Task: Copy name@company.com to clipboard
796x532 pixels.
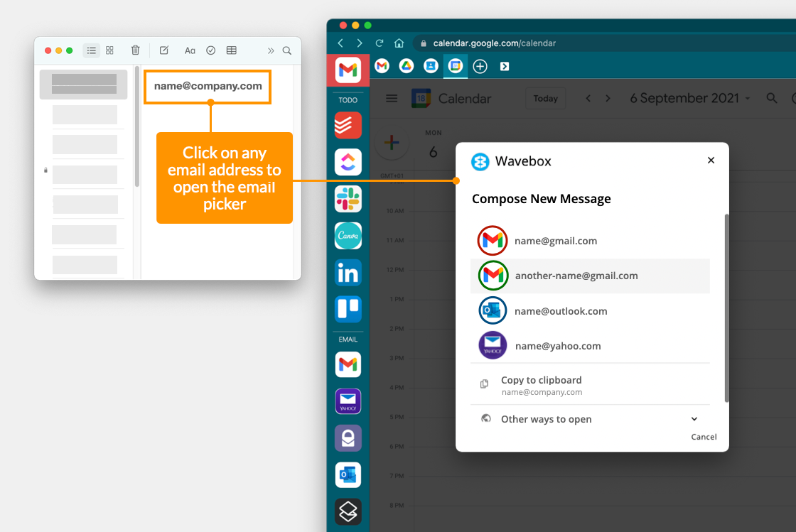Action: pos(590,385)
